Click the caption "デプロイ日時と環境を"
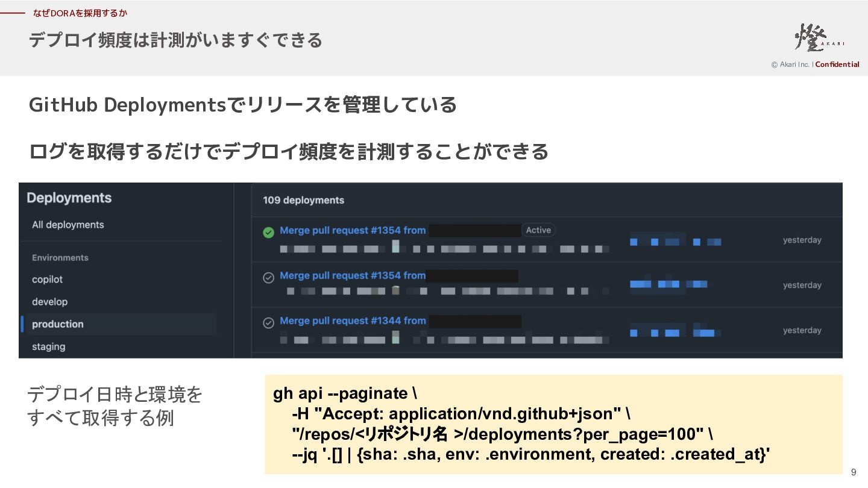 115,395
